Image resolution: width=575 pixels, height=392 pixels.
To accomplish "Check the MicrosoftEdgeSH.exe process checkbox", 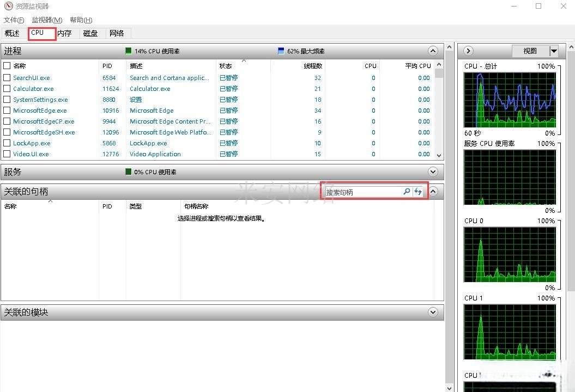I will coord(7,132).
